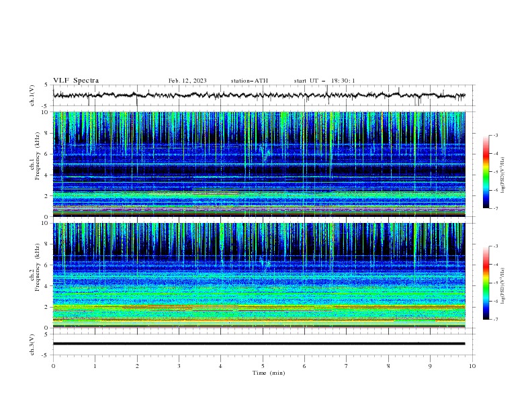The image size is (532, 411).
Task: Click time axis tick label "8"
Action: click(388, 366)
